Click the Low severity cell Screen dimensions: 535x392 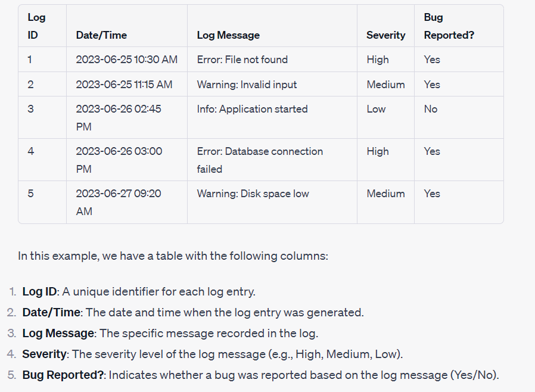tap(376, 109)
